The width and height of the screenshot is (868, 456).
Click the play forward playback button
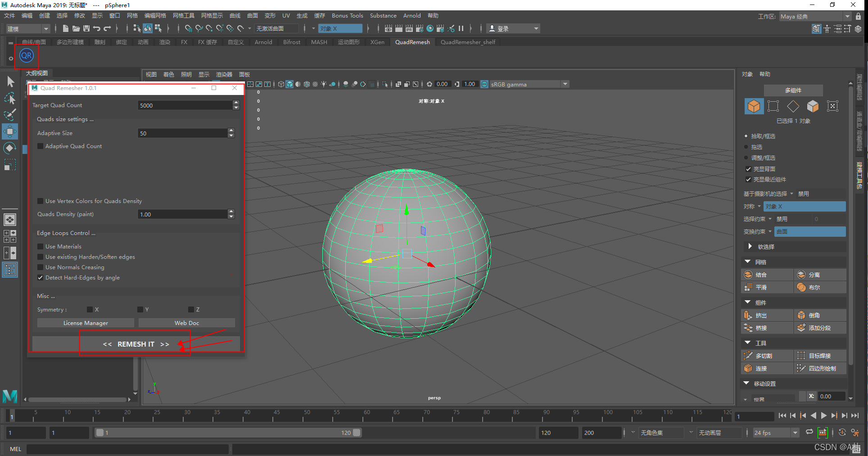pos(823,415)
